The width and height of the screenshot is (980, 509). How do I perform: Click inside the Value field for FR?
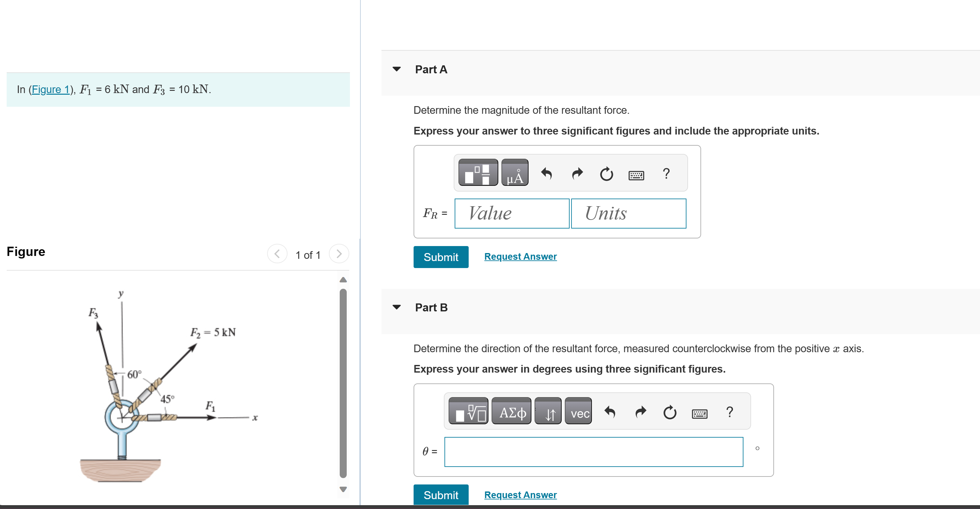click(511, 213)
